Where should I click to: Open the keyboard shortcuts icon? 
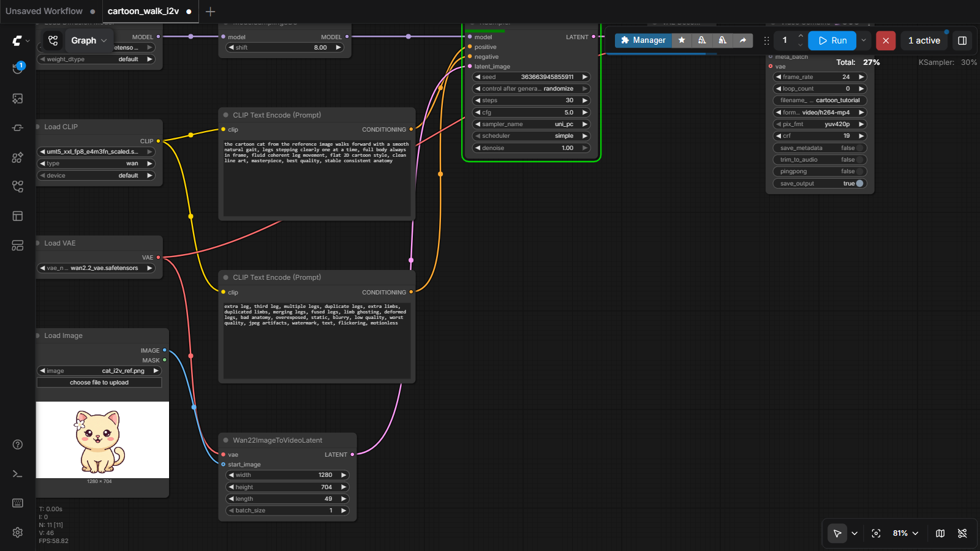click(18, 503)
